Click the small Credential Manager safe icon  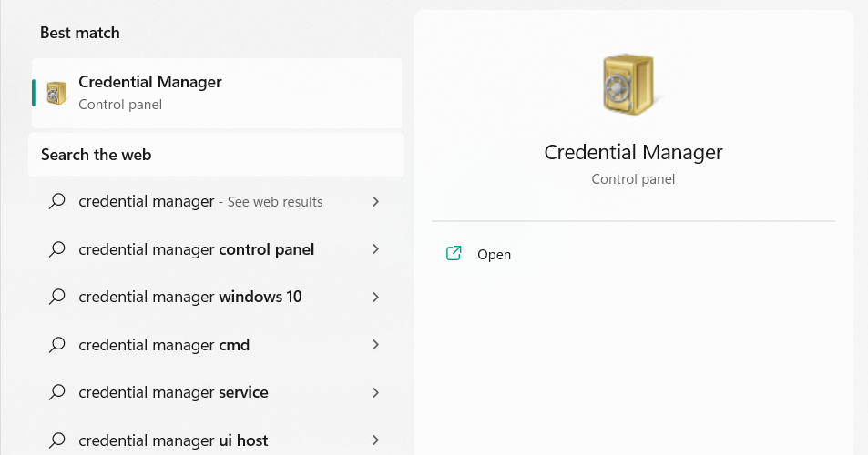tap(56, 93)
